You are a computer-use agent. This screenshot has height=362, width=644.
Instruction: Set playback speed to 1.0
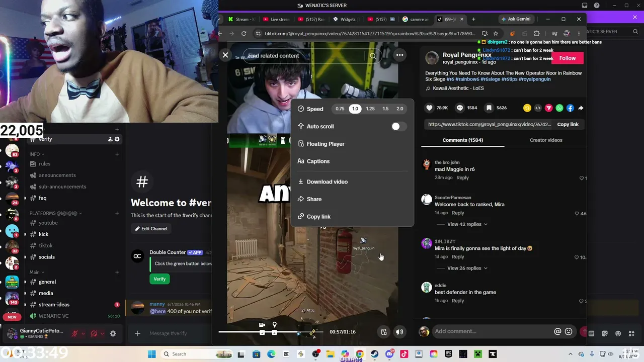tap(355, 109)
